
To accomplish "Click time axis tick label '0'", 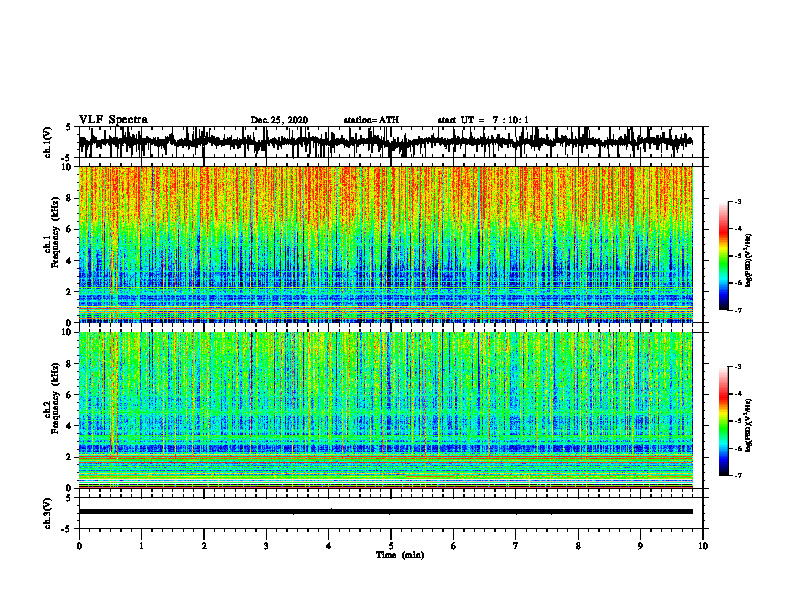I will (x=79, y=546).
